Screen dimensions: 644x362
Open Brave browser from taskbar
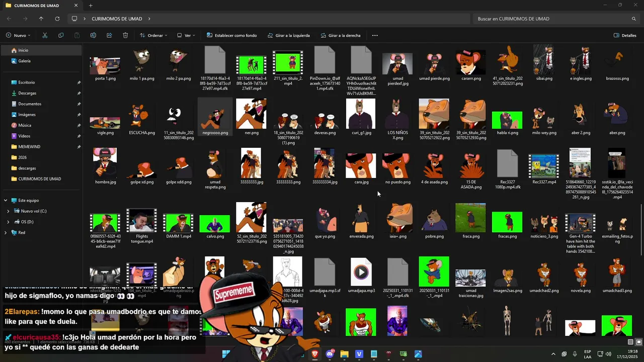pyautogui.click(x=315, y=354)
